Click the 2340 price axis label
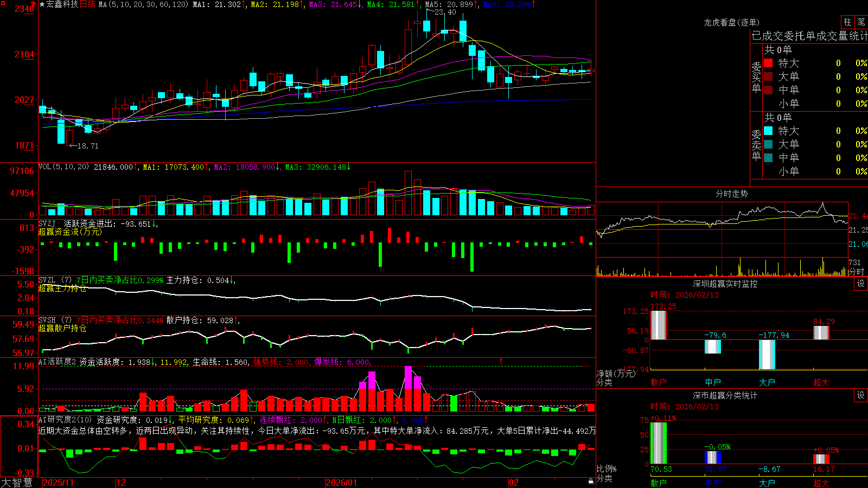The height and width of the screenshot is (488, 868). [24, 9]
